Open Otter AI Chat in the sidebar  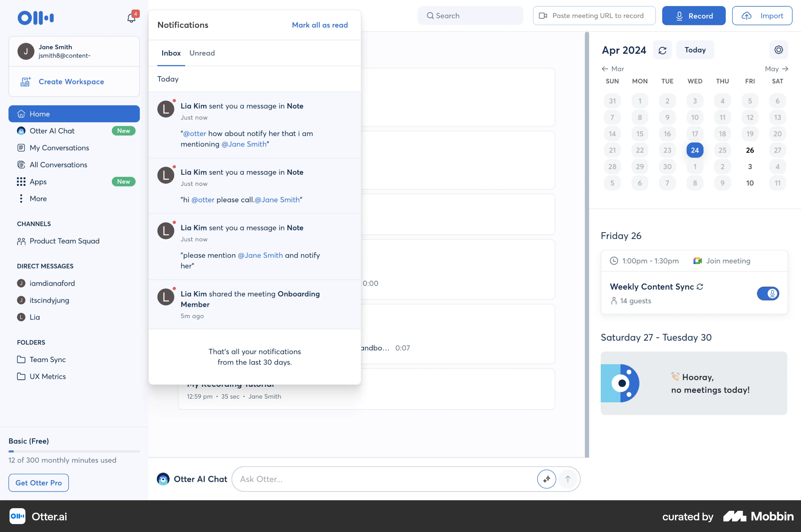point(74,131)
